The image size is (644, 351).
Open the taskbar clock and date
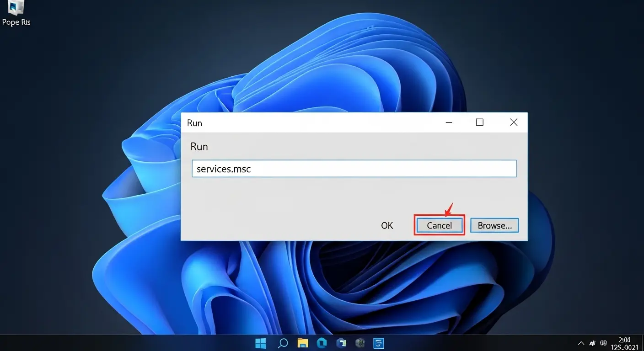click(x=625, y=343)
